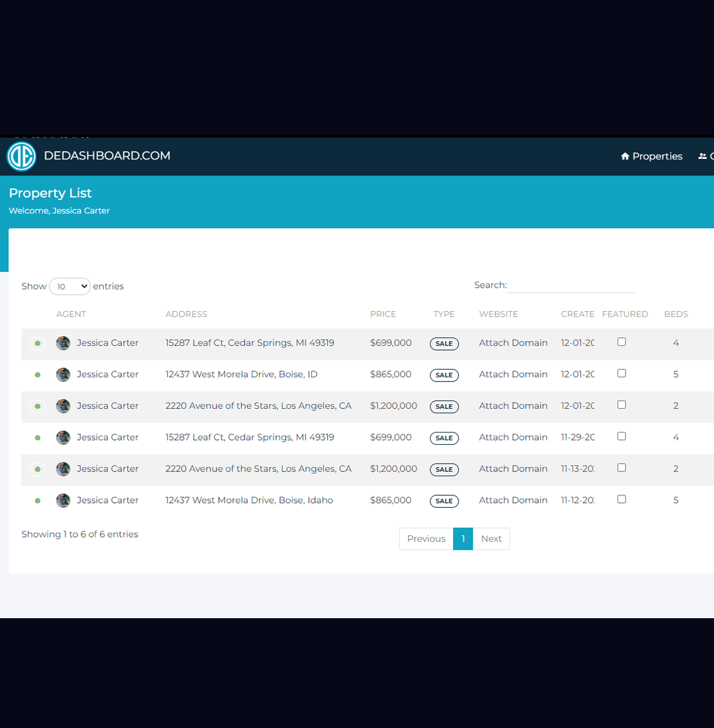714x728 pixels.
Task: Click the SALE badge in the first Leaf Ct row
Action: point(444,343)
